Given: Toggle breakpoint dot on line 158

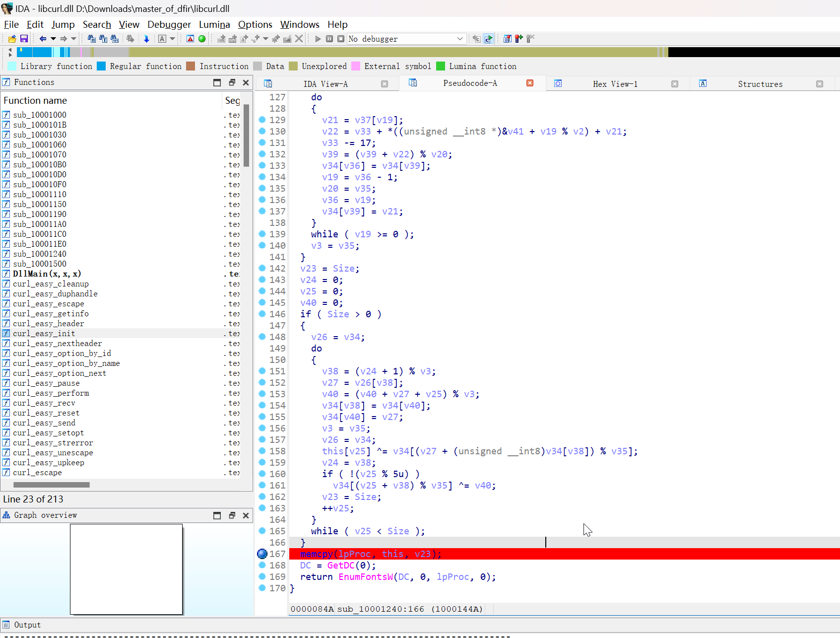Looking at the screenshot, I should (262, 450).
